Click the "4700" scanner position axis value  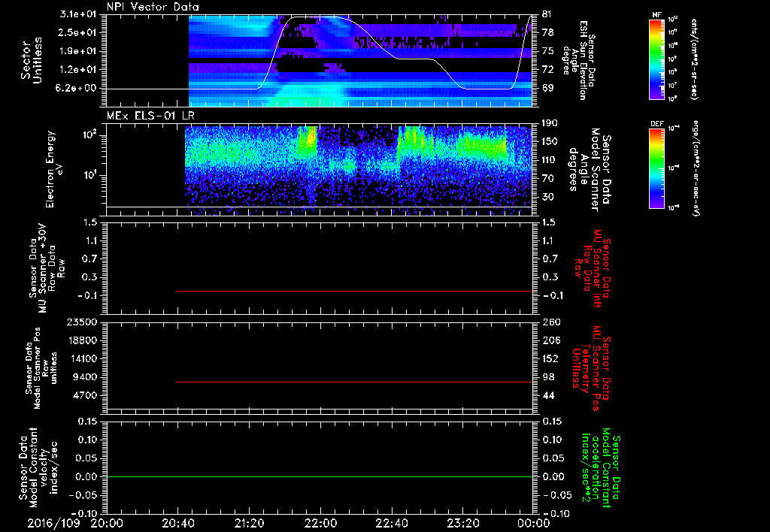[84, 395]
